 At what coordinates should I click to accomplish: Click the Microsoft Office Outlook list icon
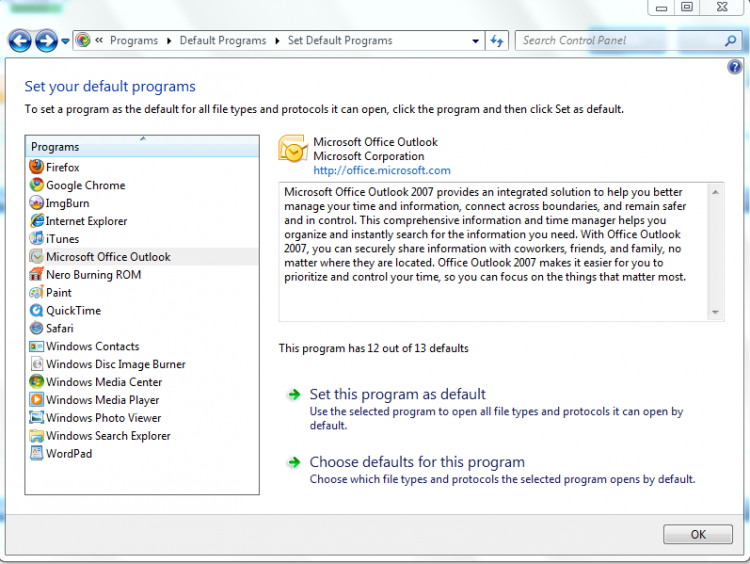36,256
